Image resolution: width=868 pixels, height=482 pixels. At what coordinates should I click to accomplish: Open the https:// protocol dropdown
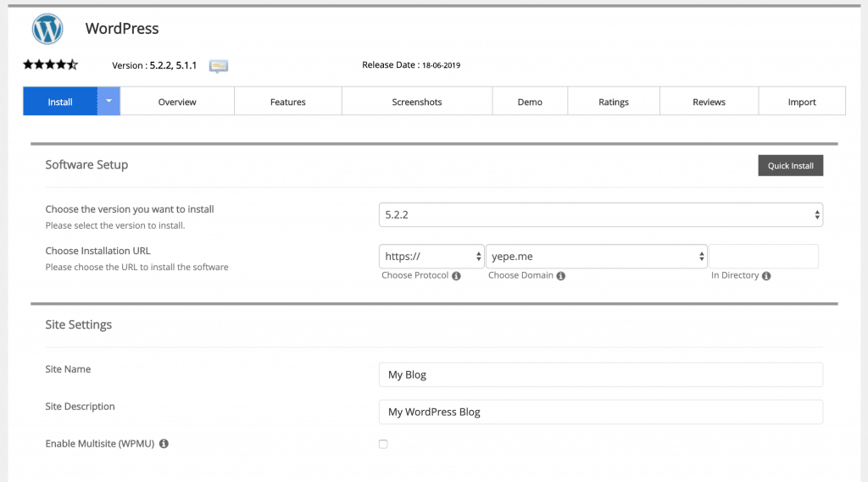tap(431, 256)
